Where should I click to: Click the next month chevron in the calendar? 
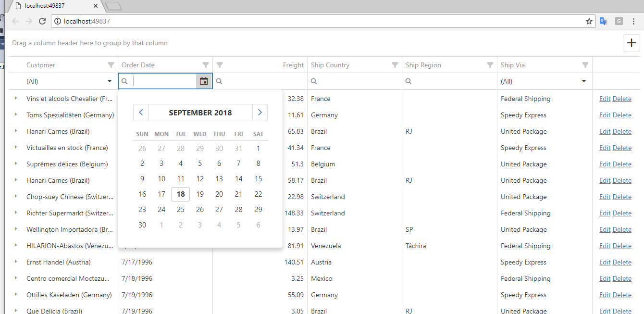[260, 112]
